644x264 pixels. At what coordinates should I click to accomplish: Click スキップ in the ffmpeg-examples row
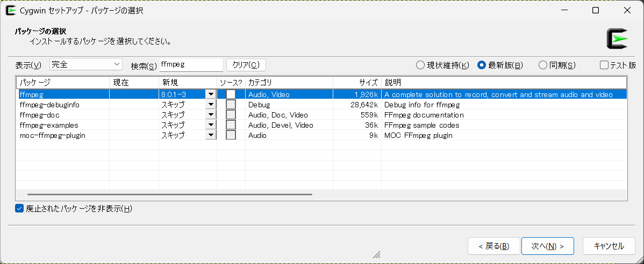click(173, 125)
